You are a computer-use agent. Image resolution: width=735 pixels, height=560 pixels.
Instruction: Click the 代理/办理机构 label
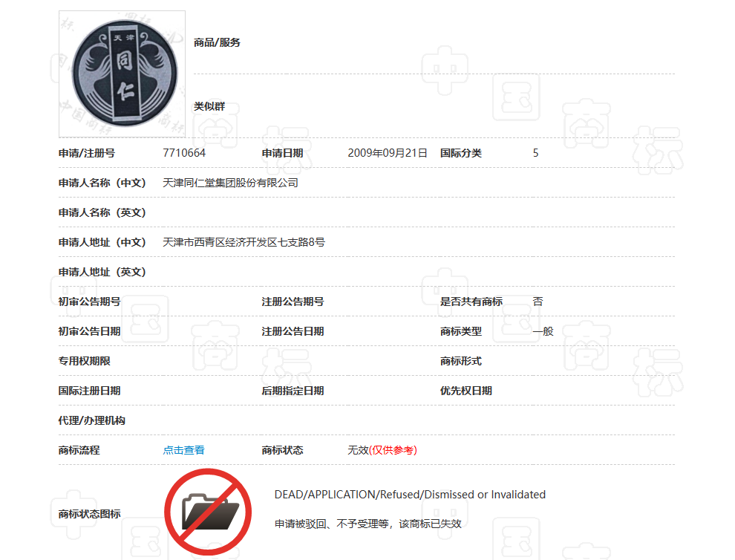point(92,420)
